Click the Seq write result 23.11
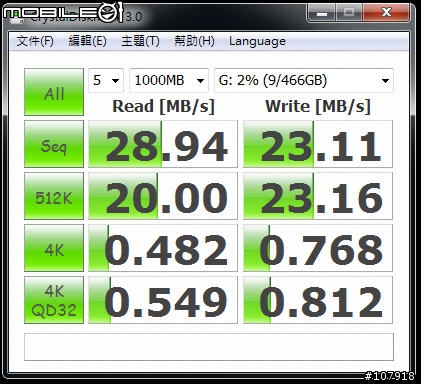 318,144
